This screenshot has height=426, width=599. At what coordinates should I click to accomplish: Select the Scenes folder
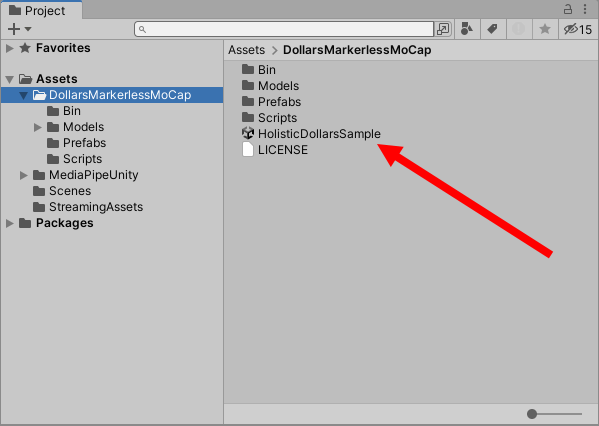pyautogui.click(x=112, y=191)
